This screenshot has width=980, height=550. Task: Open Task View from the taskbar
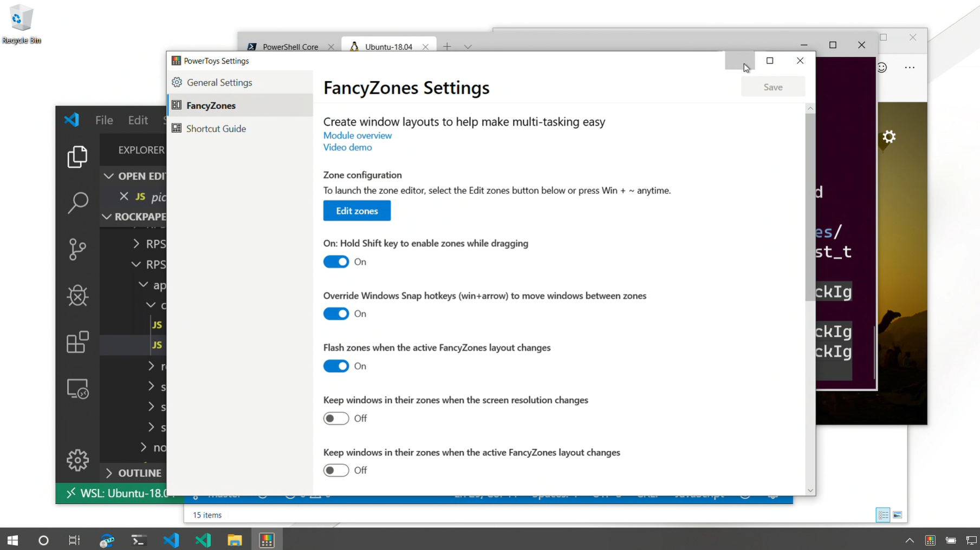tap(74, 540)
